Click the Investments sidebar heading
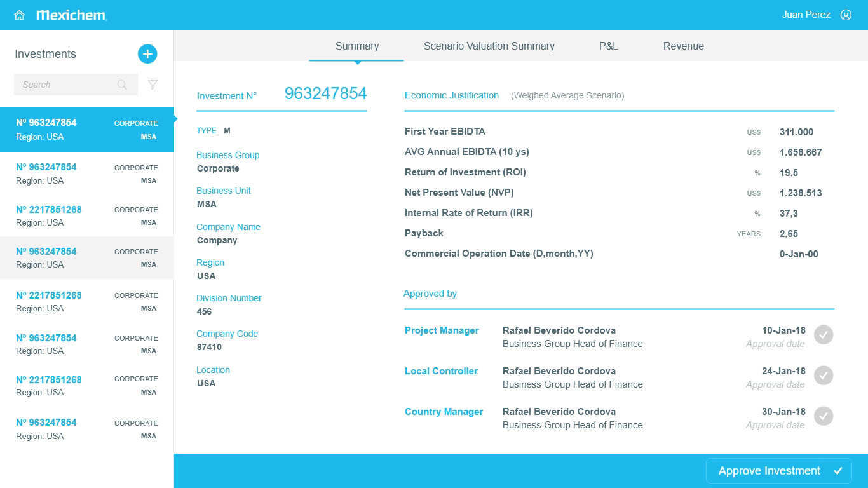Viewport: 868px width, 488px height. point(45,54)
